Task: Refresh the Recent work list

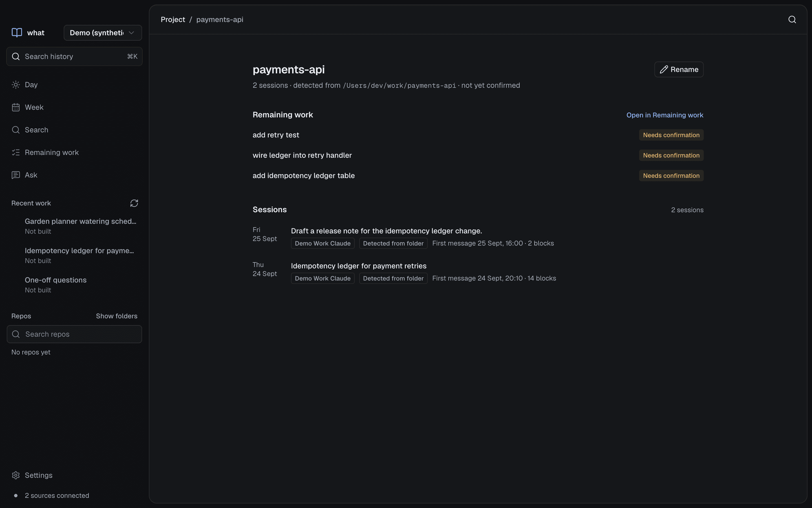Action: click(134, 203)
